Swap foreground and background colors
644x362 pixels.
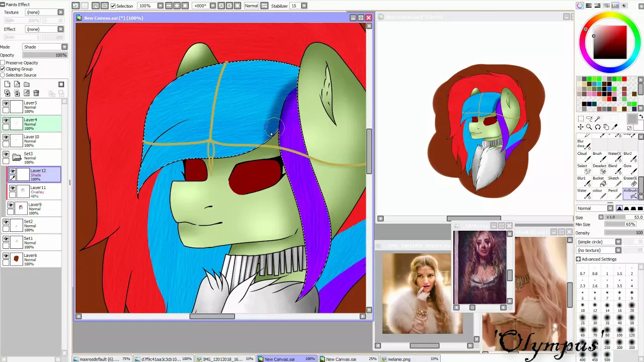coord(640,116)
